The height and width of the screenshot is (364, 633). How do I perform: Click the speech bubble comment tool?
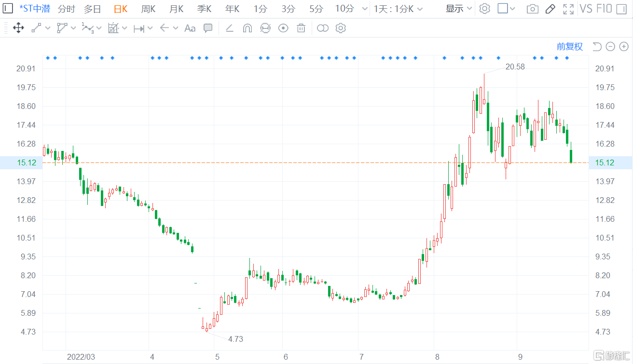click(208, 28)
